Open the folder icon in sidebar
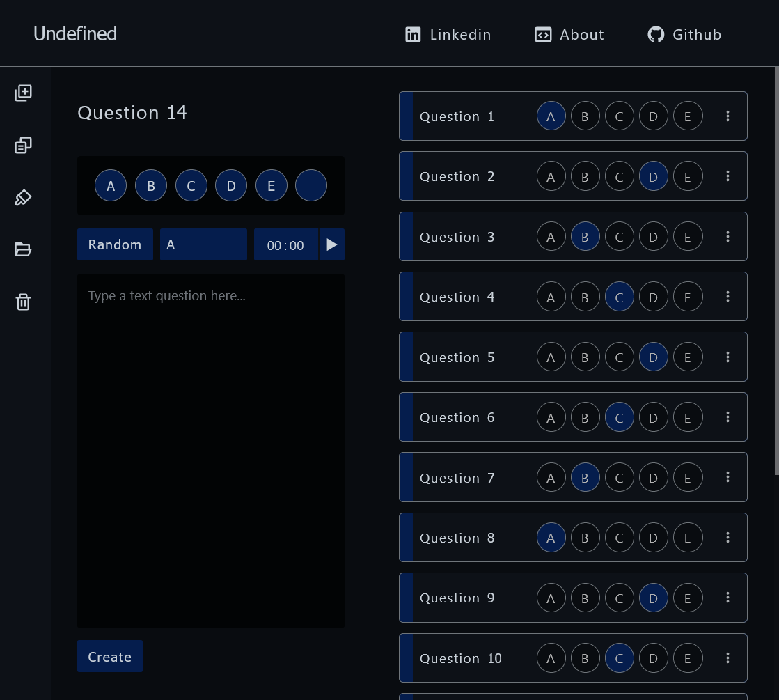Screen dimensions: 779x700 (x=24, y=249)
